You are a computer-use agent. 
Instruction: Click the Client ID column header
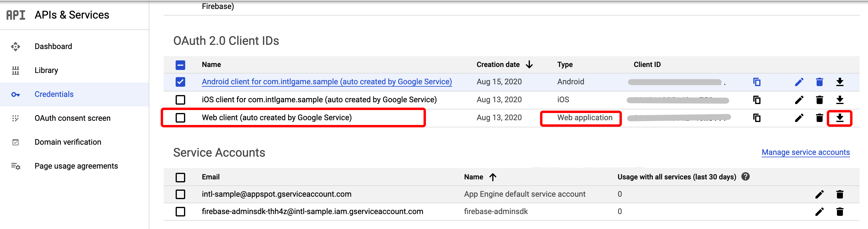pyautogui.click(x=647, y=64)
